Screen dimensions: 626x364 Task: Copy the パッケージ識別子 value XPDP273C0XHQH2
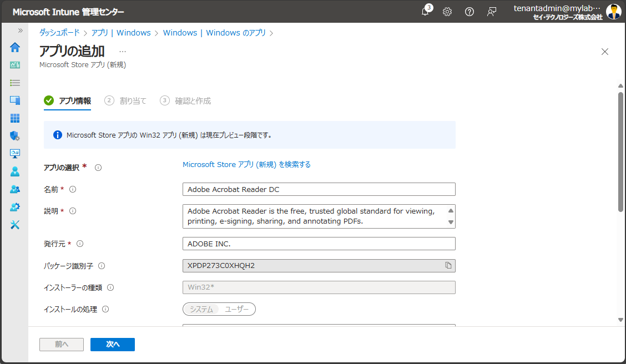(x=448, y=266)
